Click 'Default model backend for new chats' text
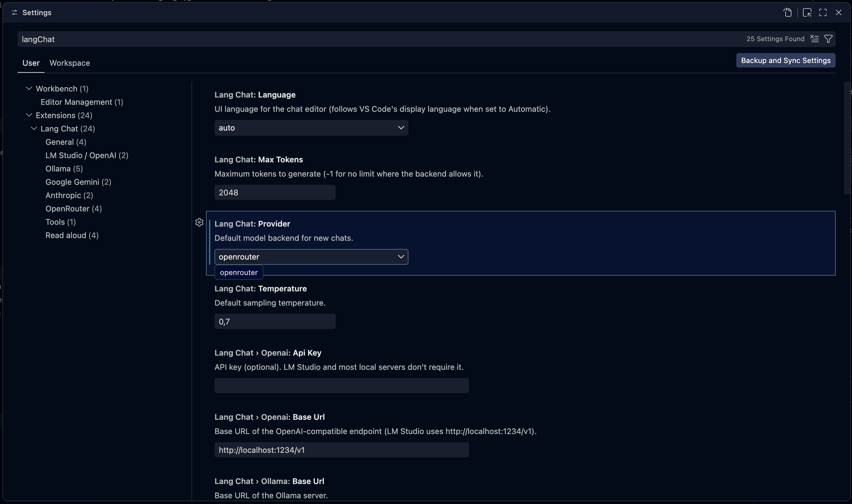Image resolution: width=852 pixels, height=504 pixels. click(x=284, y=238)
